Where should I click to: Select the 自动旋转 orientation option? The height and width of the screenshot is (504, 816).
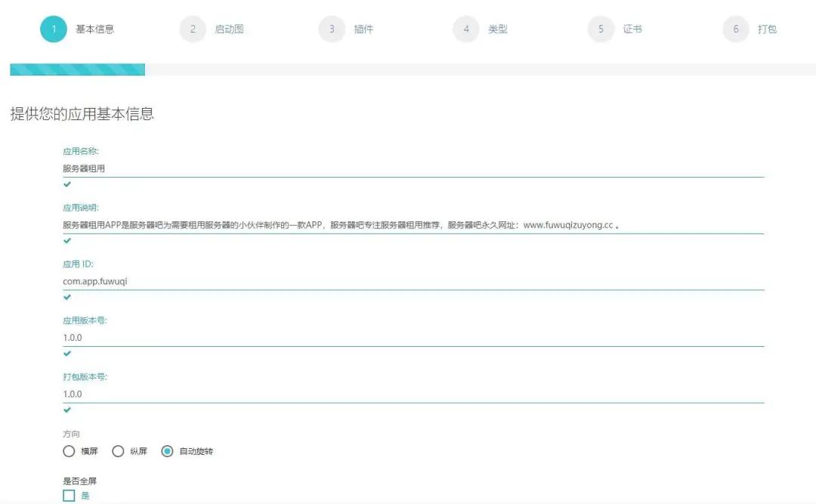pyautogui.click(x=167, y=451)
